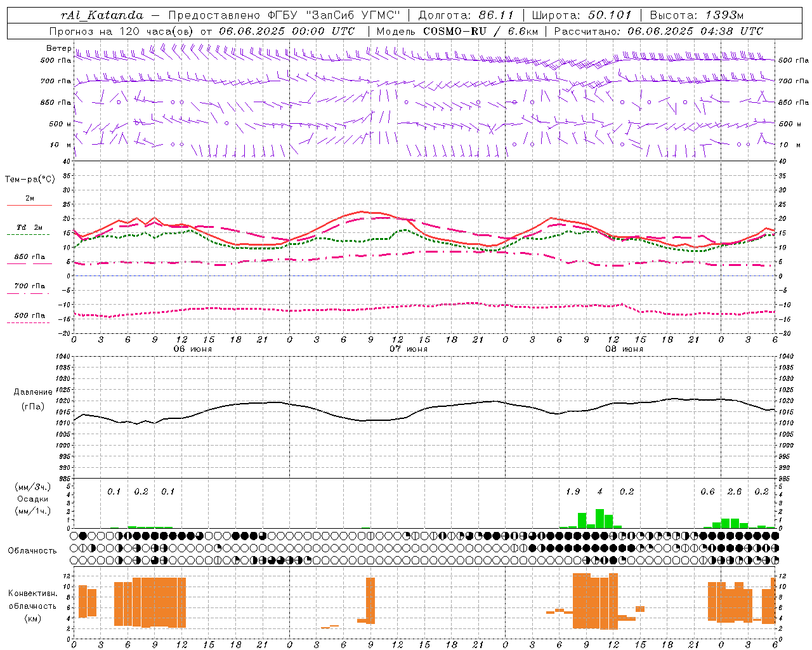Viewport: 812px width, 650px height.
Task: Click the 850 гПа temperature legend entry
Action: (x=30, y=257)
